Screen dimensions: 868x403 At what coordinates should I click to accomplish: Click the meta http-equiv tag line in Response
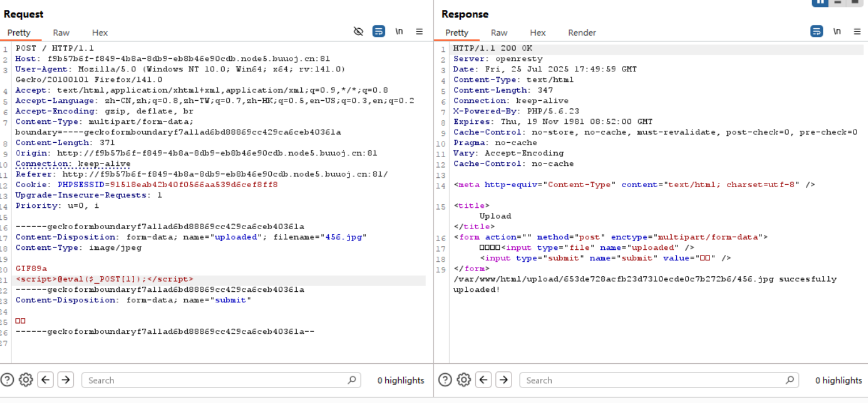tap(634, 185)
